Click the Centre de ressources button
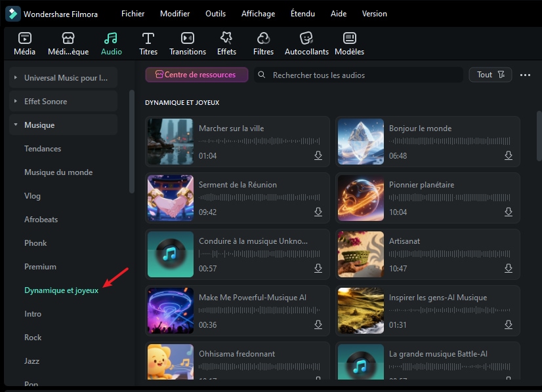Screen dimensions: 542x392 [196, 75]
